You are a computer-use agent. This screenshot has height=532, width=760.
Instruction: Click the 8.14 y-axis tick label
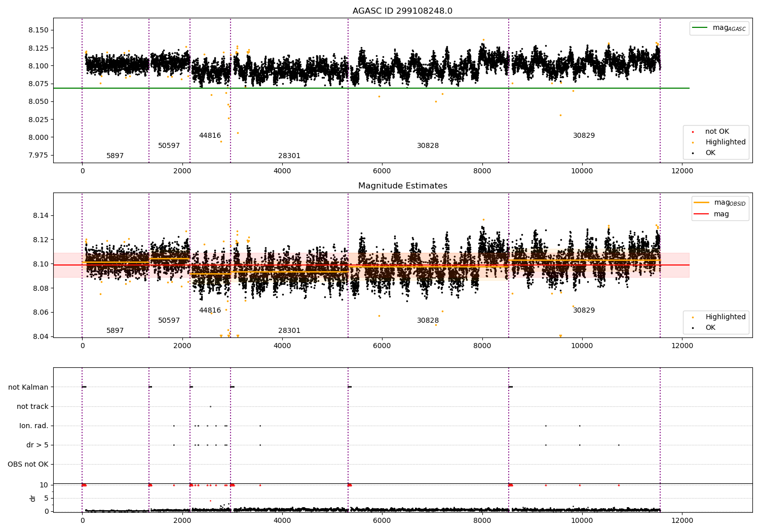[x=41, y=216]
